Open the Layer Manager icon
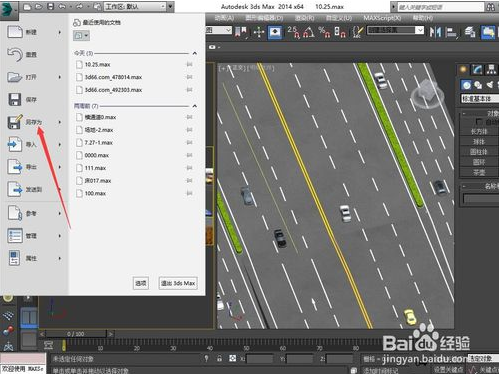499x374 pixels. pyautogui.click(x=470, y=32)
